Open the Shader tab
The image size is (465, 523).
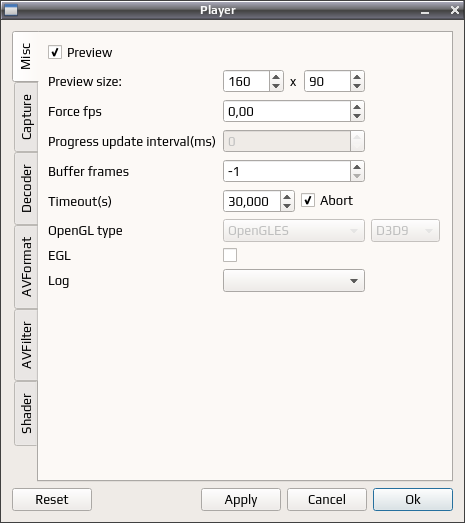(x=26, y=414)
